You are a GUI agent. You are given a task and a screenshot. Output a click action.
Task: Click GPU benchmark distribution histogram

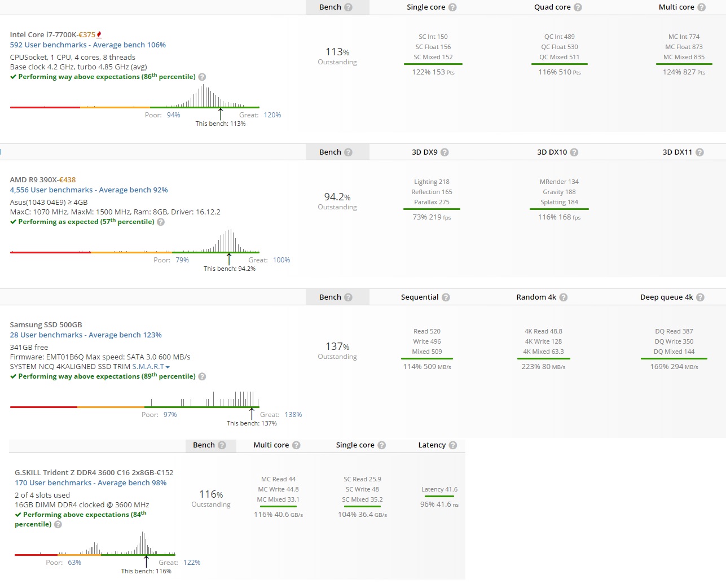coord(135,241)
